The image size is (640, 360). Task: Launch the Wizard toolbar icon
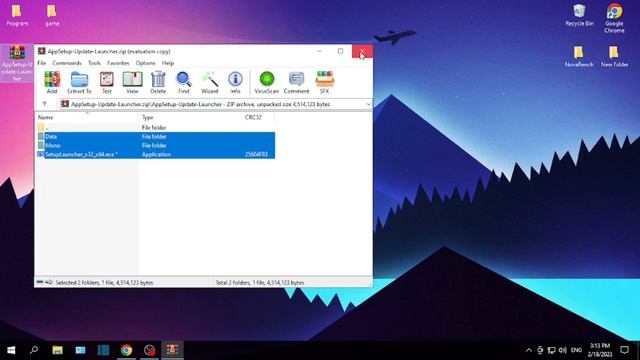[x=210, y=82]
